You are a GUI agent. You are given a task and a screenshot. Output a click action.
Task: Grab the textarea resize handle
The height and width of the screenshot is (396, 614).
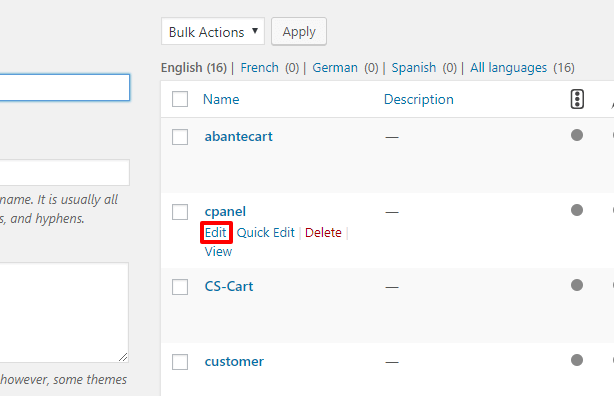coord(123,357)
